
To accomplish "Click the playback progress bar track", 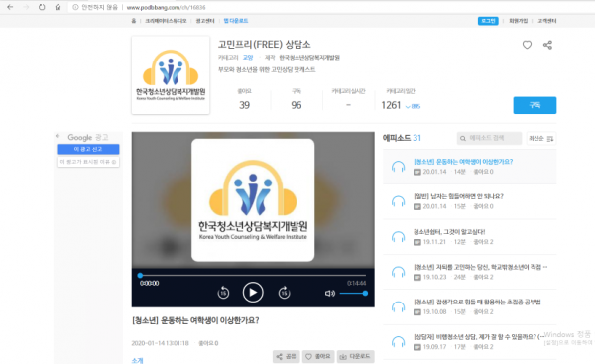I will pos(253,275).
